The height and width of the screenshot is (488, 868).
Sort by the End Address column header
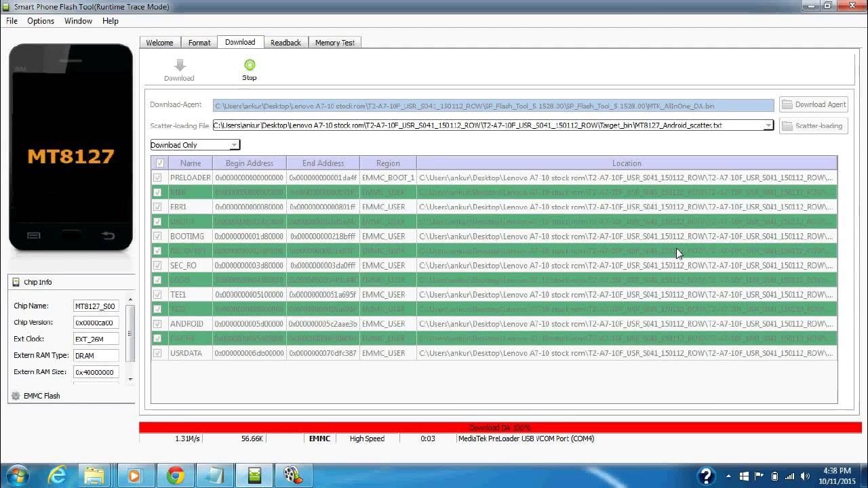pyautogui.click(x=323, y=163)
